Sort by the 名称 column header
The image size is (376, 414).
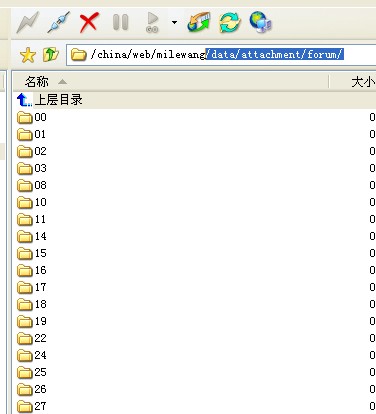tap(171, 82)
